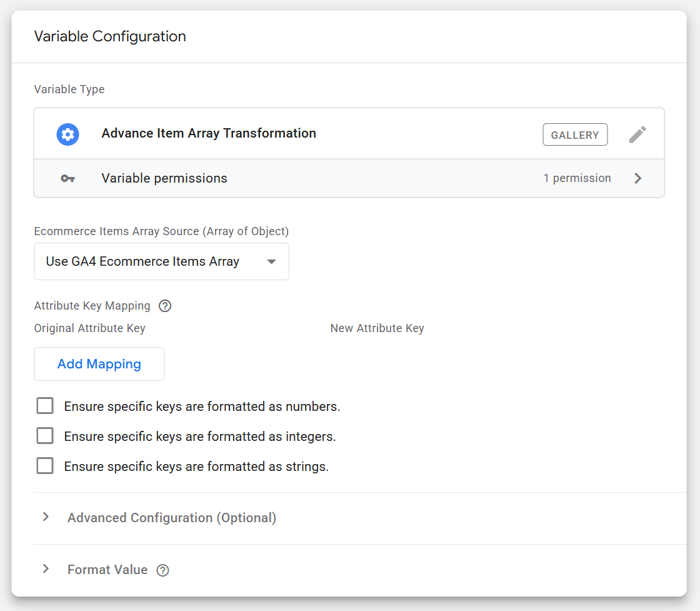Expand the Advanced Configuration section

(171, 517)
